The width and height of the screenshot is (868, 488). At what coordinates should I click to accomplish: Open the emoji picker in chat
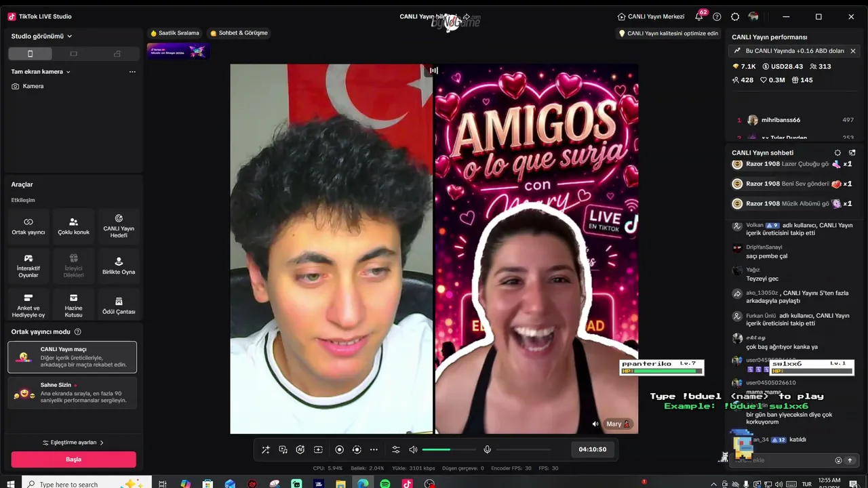(x=838, y=460)
